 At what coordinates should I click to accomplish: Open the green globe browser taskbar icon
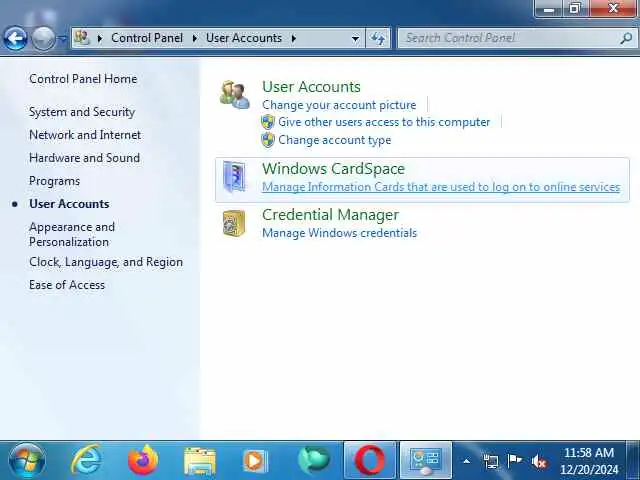click(x=313, y=460)
